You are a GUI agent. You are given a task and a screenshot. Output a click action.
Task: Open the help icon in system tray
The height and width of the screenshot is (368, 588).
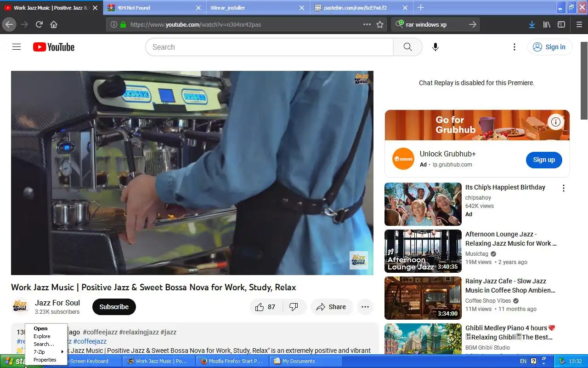[x=534, y=361]
